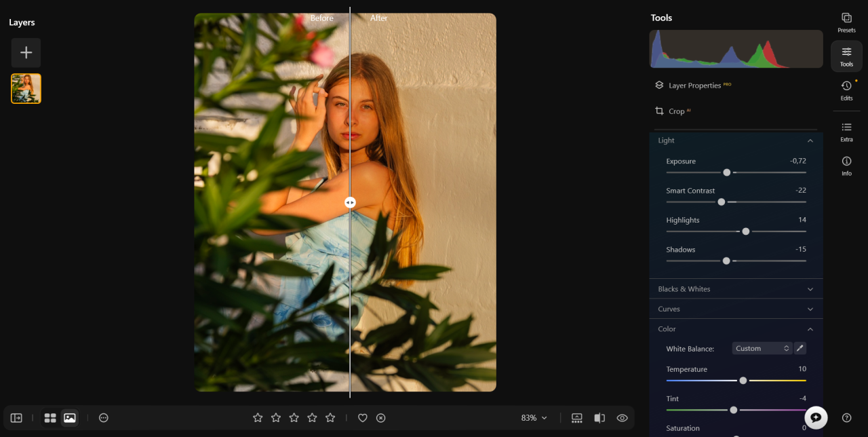
Task: Click the filmstrip toggle icon
Action: [x=577, y=418]
